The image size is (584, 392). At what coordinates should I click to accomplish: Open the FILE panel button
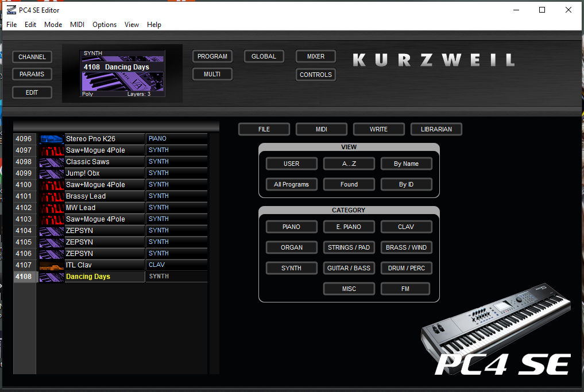click(264, 129)
